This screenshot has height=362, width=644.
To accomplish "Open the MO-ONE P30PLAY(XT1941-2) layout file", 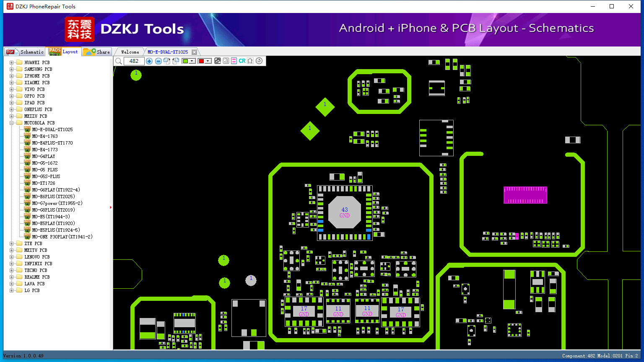I will click(x=62, y=237).
